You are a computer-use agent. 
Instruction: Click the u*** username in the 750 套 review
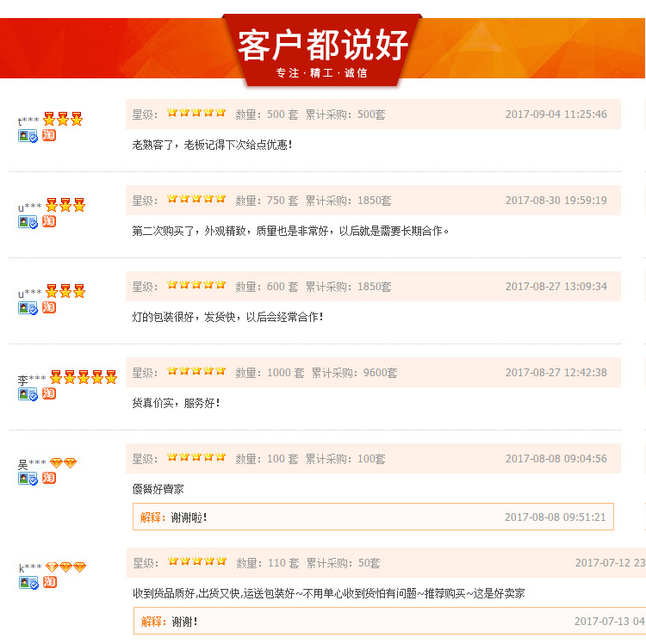(29, 207)
